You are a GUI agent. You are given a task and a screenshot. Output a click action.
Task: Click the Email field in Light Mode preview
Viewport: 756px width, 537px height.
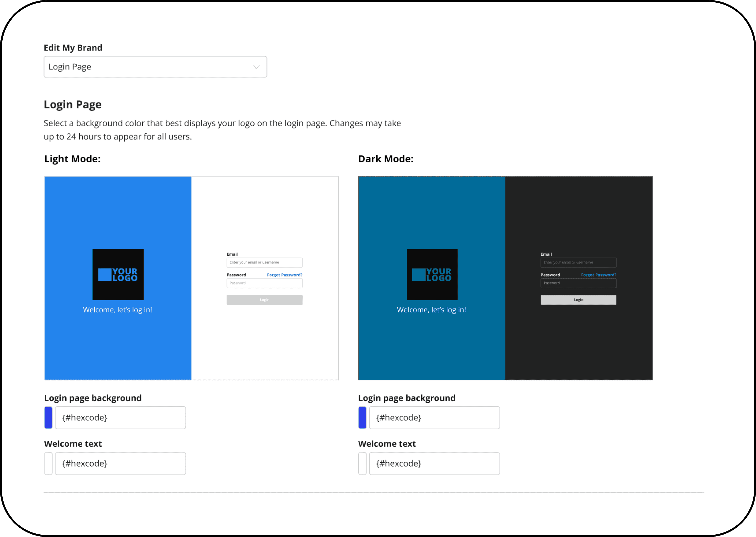click(264, 263)
